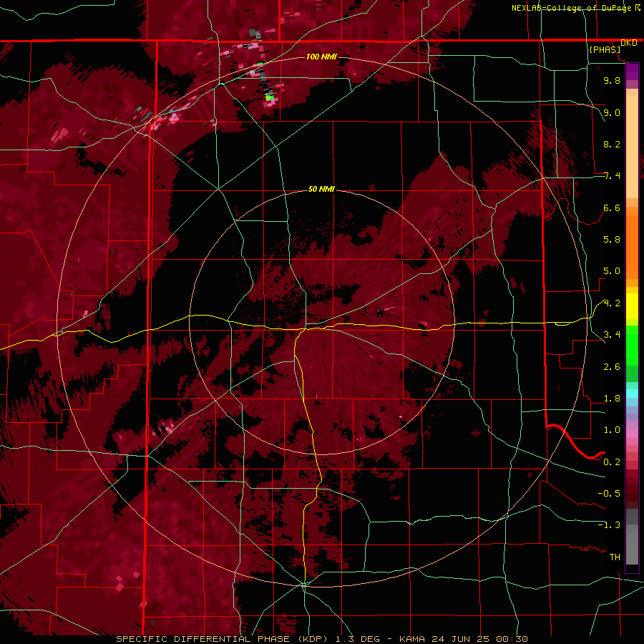The height and width of the screenshot is (644, 644).
Task: Click the 100 NMI range ring label
Action: (x=321, y=57)
